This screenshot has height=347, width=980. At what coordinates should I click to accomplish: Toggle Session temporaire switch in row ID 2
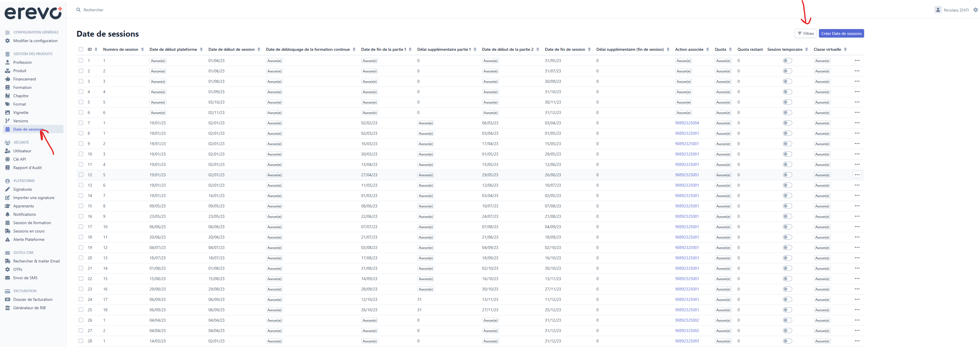tap(788, 71)
